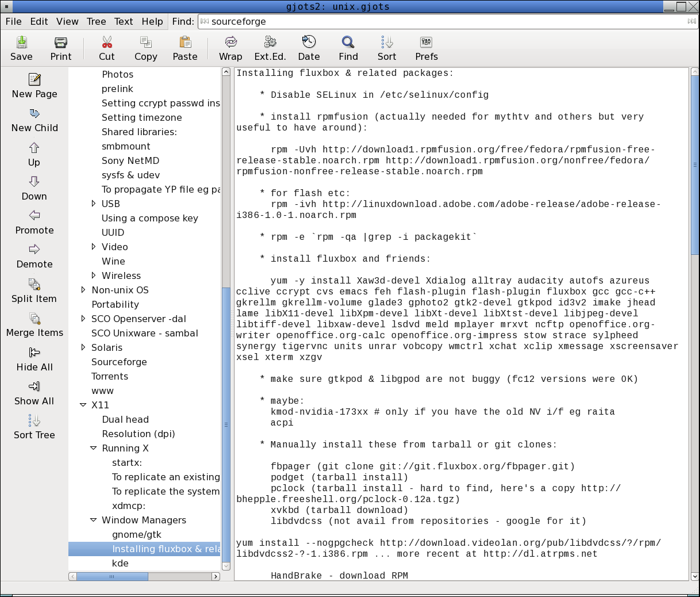Click Hide All in the sidebar

34,359
